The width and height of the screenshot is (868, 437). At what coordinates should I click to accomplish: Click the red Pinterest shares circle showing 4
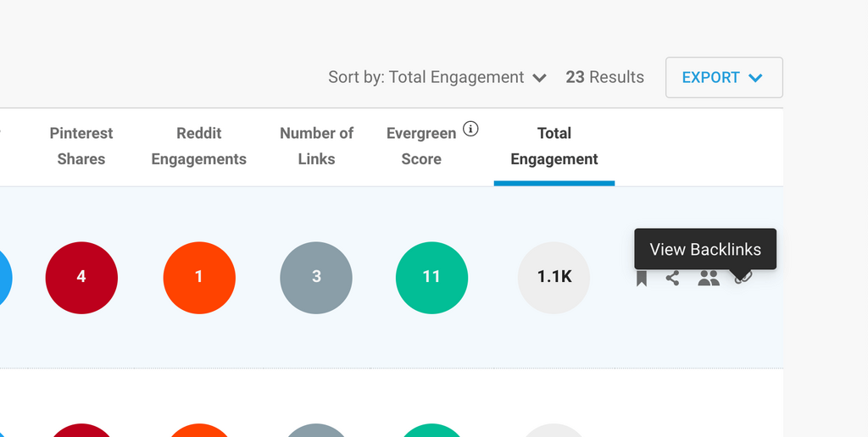coord(81,277)
